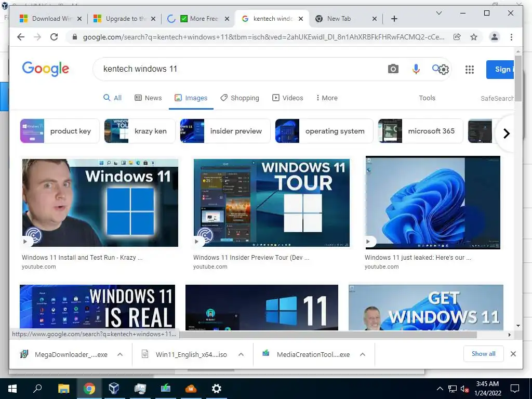Expand options for Win11_English_x64 iso download

(x=241, y=354)
